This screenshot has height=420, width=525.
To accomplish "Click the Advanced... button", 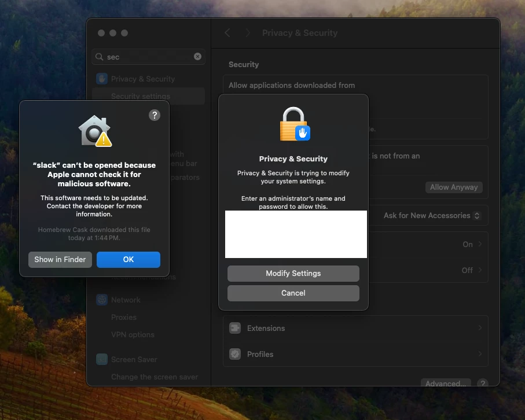I will click(446, 383).
